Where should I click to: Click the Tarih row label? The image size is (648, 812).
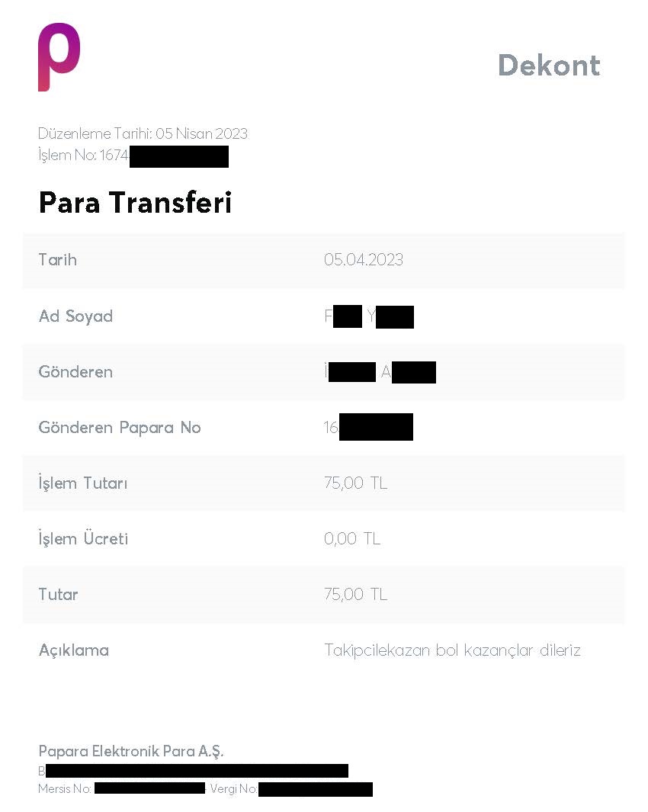point(57,259)
